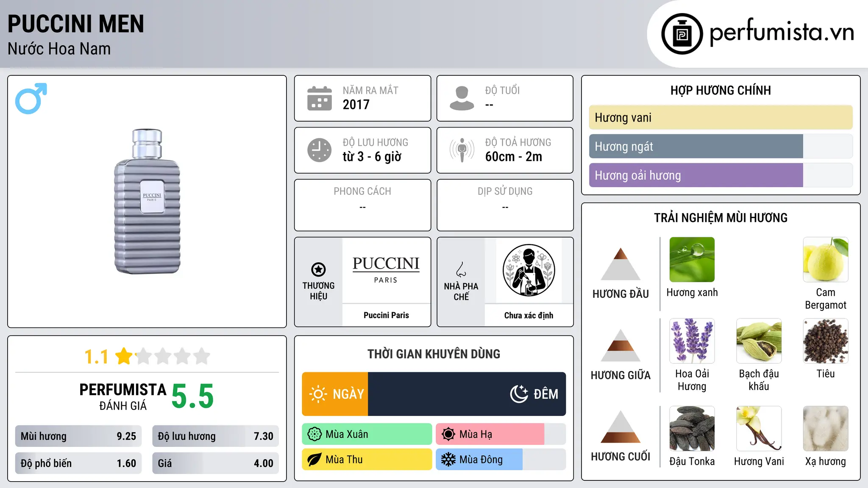Select the Bạch đậu khấu cardamom image

pos(759,341)
